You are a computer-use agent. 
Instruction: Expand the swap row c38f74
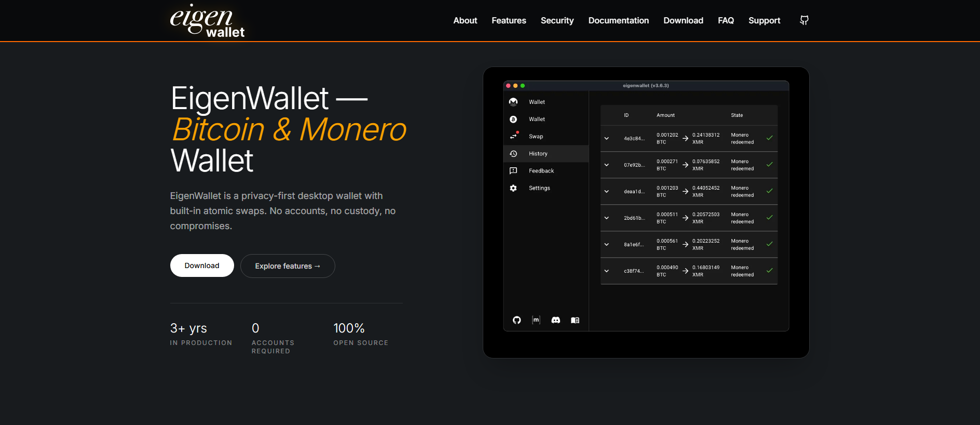607,271
